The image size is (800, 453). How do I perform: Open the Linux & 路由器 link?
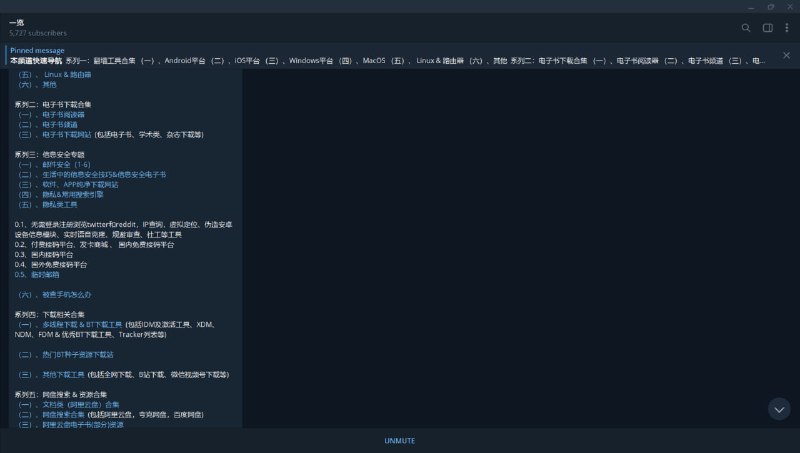click(x=62, y=74)
